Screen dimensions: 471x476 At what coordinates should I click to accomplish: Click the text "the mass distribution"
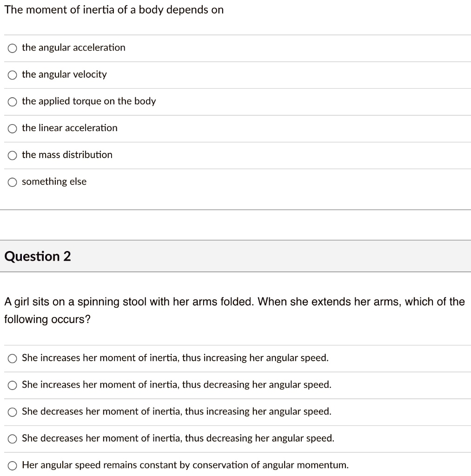coord(67,155)
